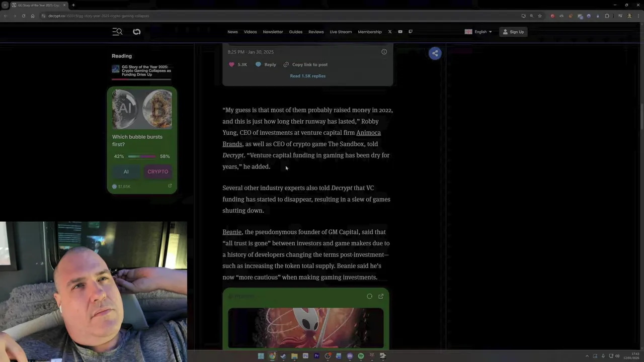Click the blue share button

435,53
